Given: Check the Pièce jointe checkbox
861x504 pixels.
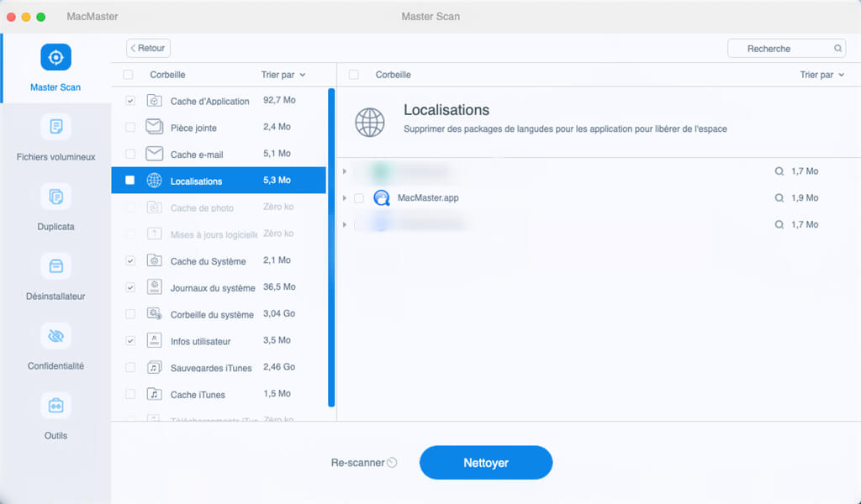Looking at the screenshot, I should click(x=130, y=127).
